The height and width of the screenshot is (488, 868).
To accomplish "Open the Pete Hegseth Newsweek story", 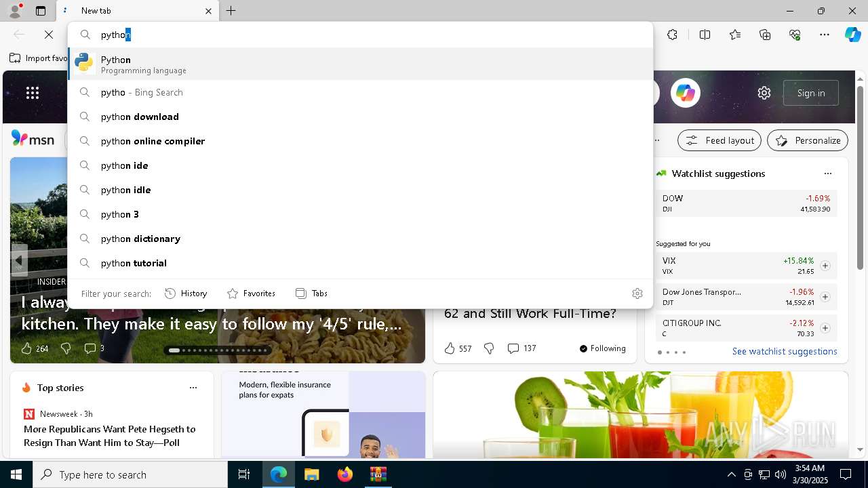I will (110, 436).
